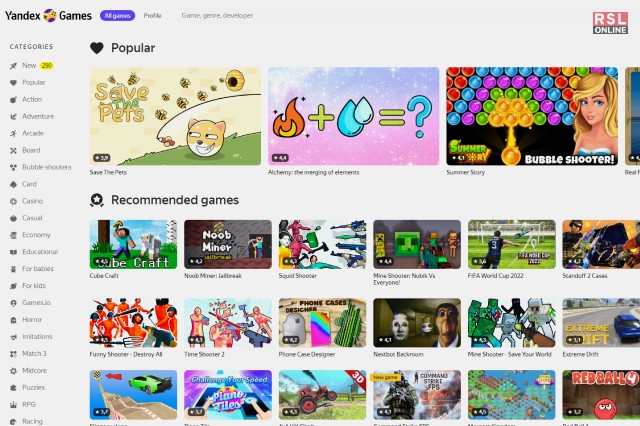Click the icon beside For babies
The height and width of the screenshot is (426, 640).
click(13, 269)
